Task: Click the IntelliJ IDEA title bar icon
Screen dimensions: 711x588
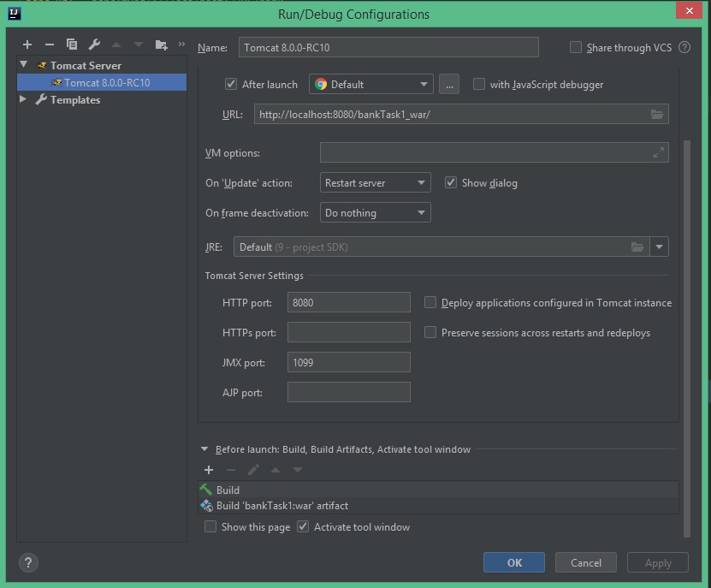Action: click(15, 14)
